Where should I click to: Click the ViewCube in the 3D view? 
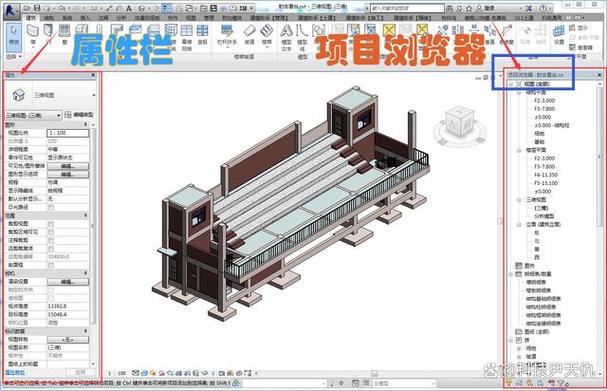coord(460,123)
